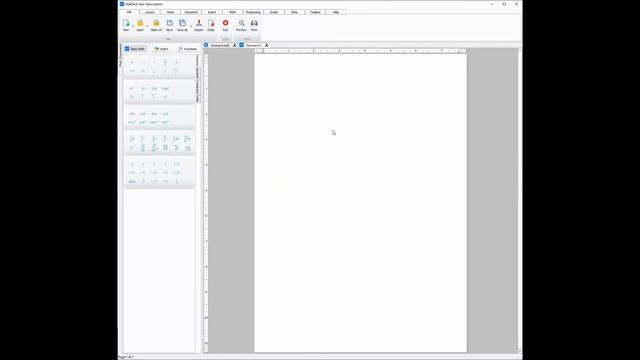Click the Close document icon in ribbon
This screenshot has width=640, height=360.
211,24
